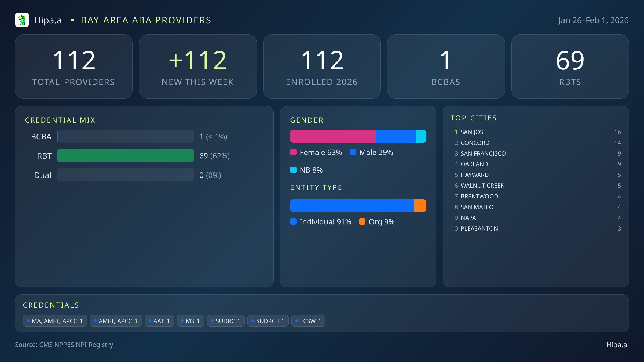This screenshot has width=644, height=362.
Task: Click the RBT credential mix progress bar
Action: click(125, 156)
